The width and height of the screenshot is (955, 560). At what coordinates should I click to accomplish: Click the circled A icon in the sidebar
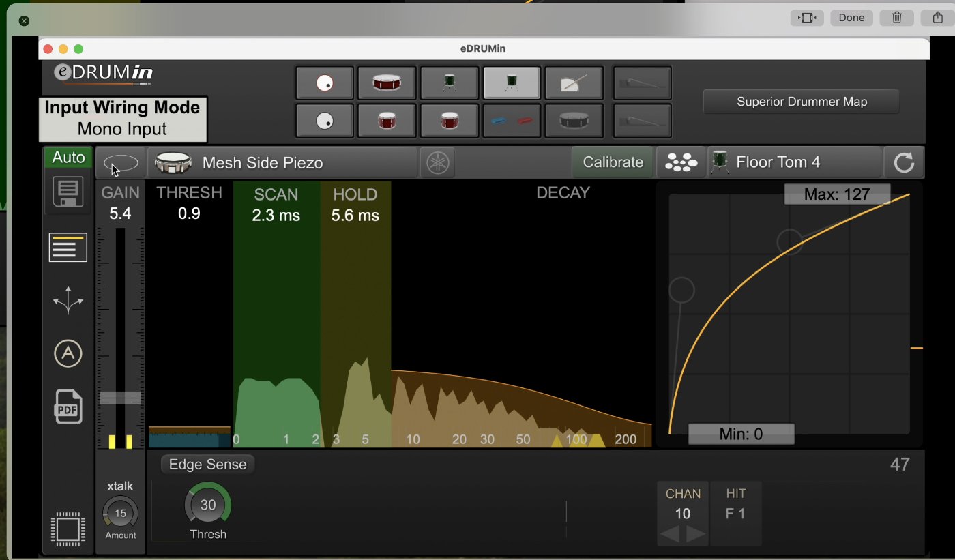coord(68,353)
